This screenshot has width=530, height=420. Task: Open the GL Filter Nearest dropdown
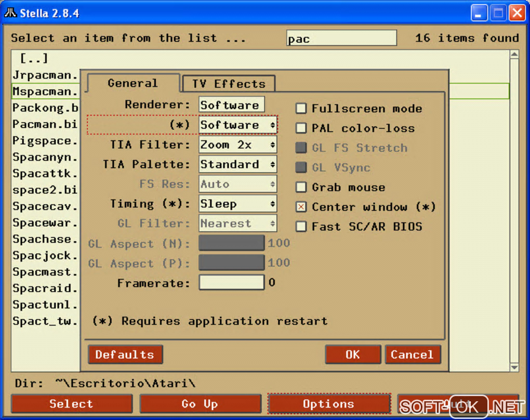(238, 223)
